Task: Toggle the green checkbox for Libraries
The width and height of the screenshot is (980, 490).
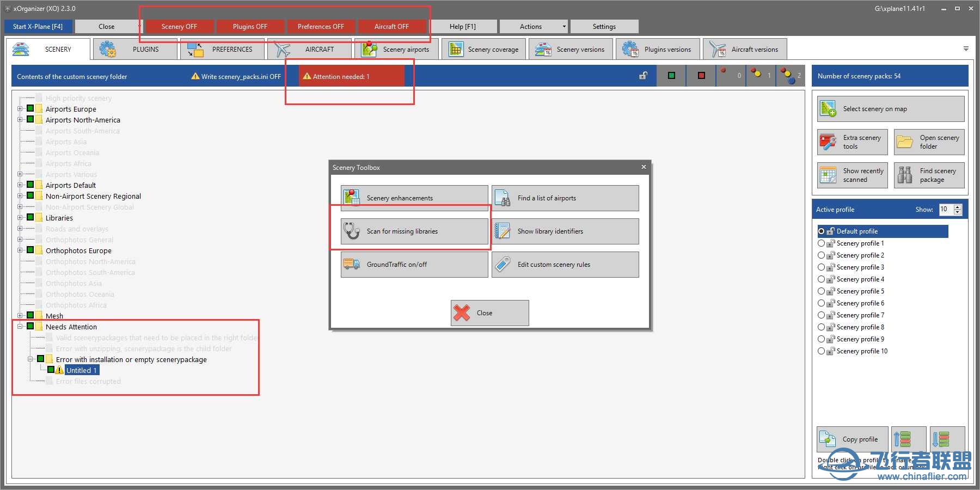Action: pos(30,217)
